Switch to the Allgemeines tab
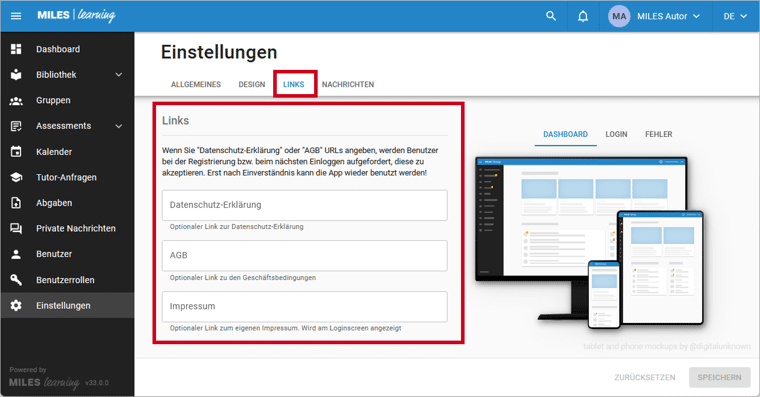The image size is (760, 397). [196, 84]
